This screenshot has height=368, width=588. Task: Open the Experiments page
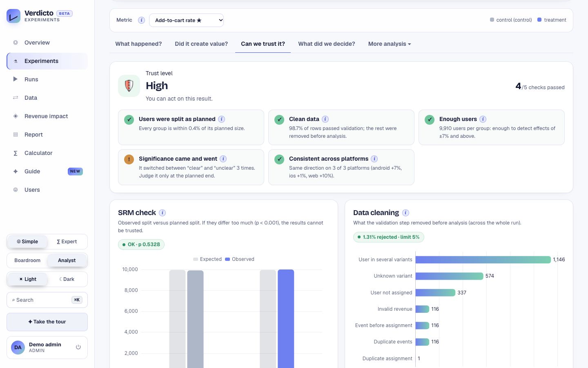(47, 61)
